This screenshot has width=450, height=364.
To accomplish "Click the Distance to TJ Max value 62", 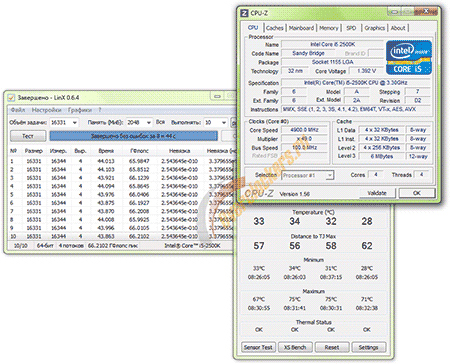I will (x=367, y=246).
